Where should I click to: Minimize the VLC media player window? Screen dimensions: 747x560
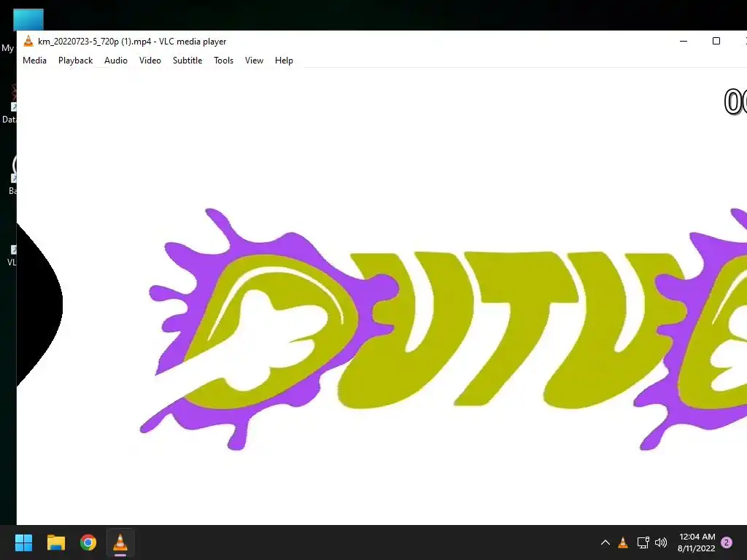[x=684, y=42]
